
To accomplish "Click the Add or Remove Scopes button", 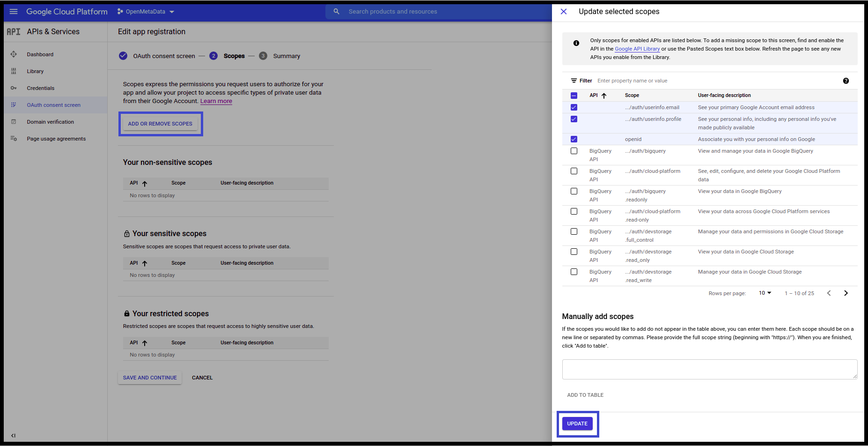I will point(160,124).
